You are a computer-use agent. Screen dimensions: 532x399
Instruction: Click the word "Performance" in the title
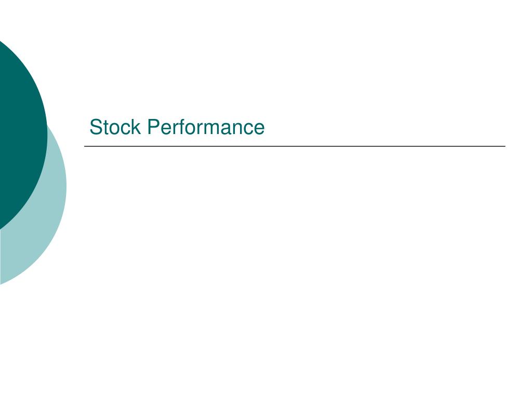tap(206, 127)
